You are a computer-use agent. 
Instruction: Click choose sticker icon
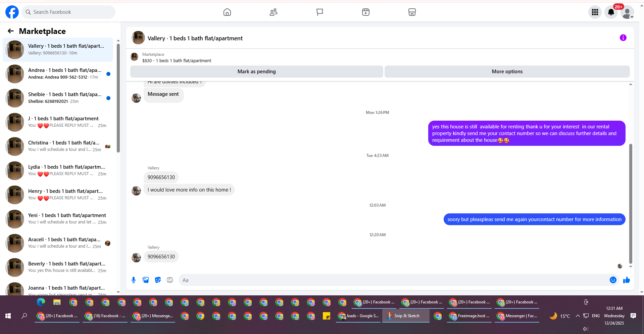[x=158, y=280]
